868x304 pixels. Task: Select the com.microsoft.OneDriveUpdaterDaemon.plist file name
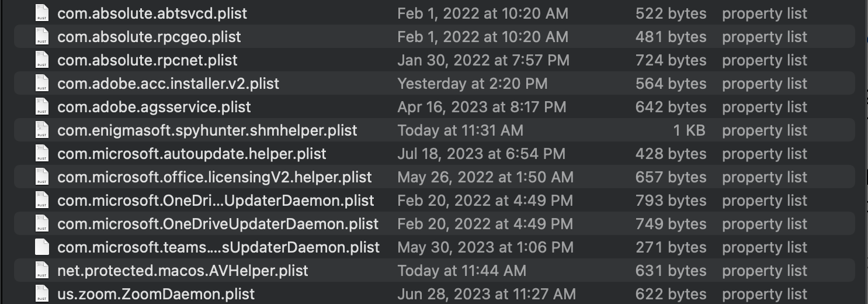[217, 224]
